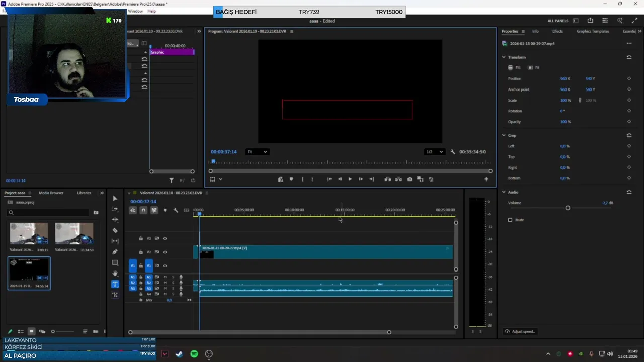Play the Program monitor
Image resolution: width=644 pixels, height=362 pixels.
tap(350, 179)
